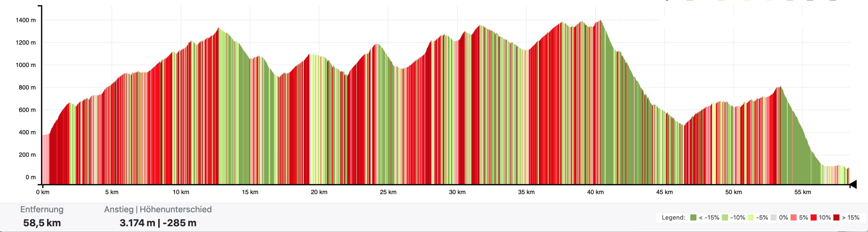The height and width of the screenshot is (232, 868).
Task: Click the dark red > 15% legend swatch
Action: (836, 218)
